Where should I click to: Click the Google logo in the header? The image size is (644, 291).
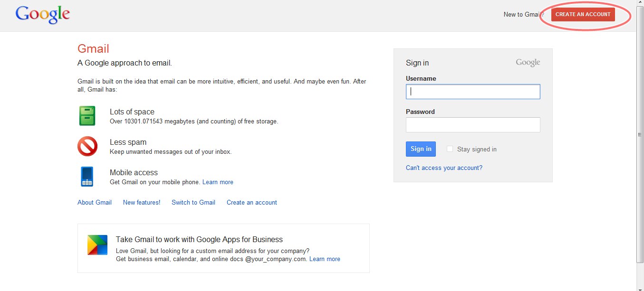click(43, 15)
